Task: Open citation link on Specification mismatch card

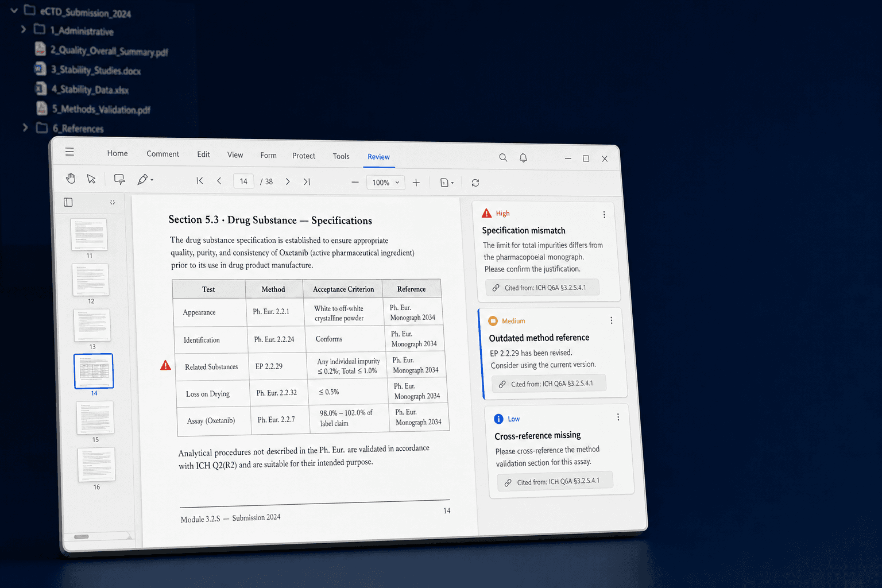Action: click(x=543, y=288)
